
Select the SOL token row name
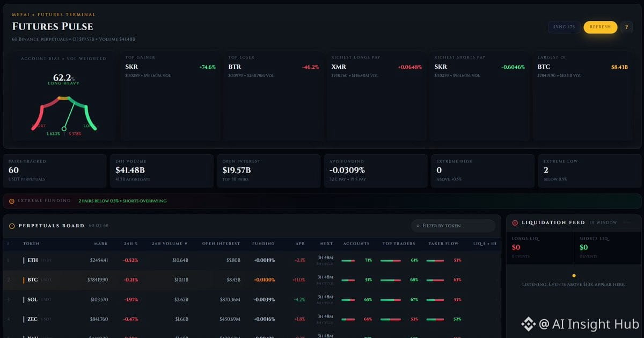[32, 299]
